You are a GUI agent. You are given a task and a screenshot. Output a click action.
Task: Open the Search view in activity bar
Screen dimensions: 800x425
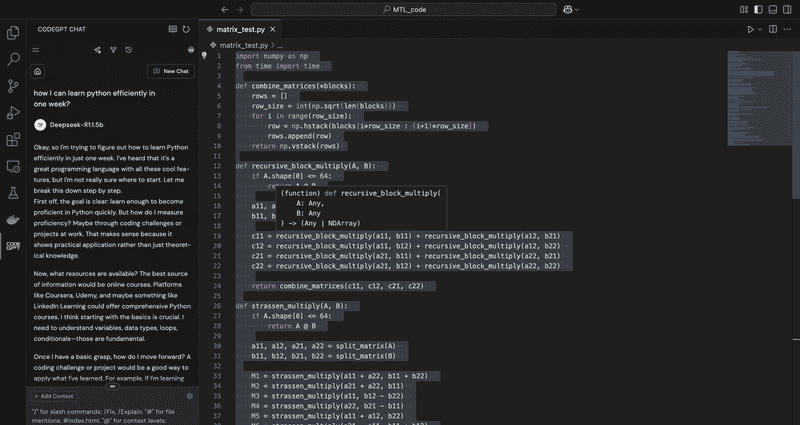click(13, 59)
